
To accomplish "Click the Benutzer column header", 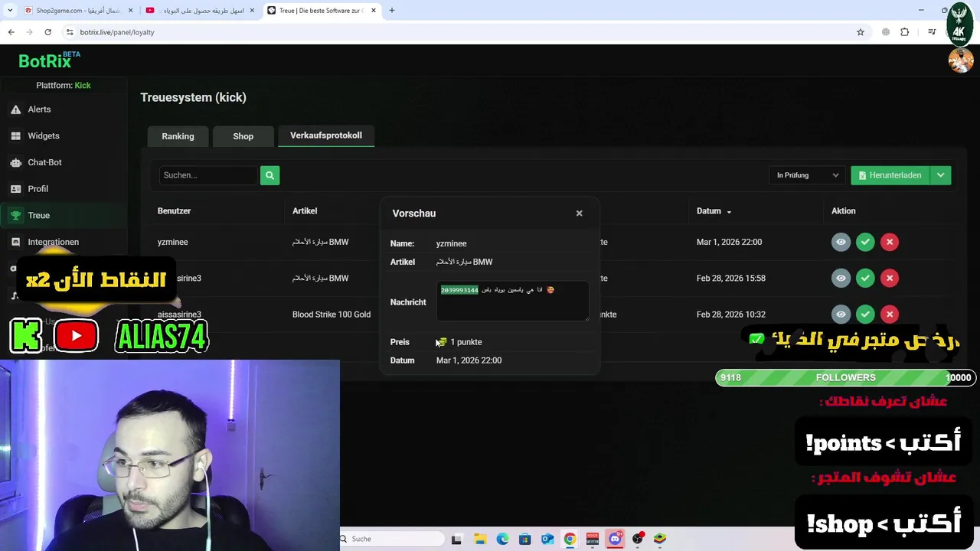I will [x=174, y=211].
